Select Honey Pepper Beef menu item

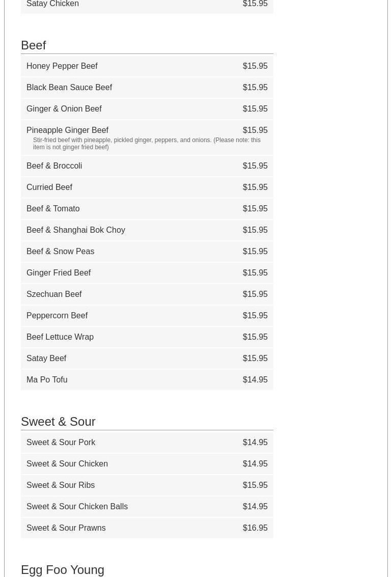tap(62, 66)
